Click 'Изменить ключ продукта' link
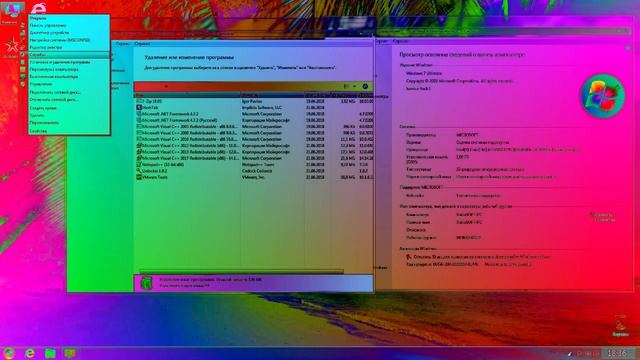The image size is (640, 360). click(x=508, y=264)
